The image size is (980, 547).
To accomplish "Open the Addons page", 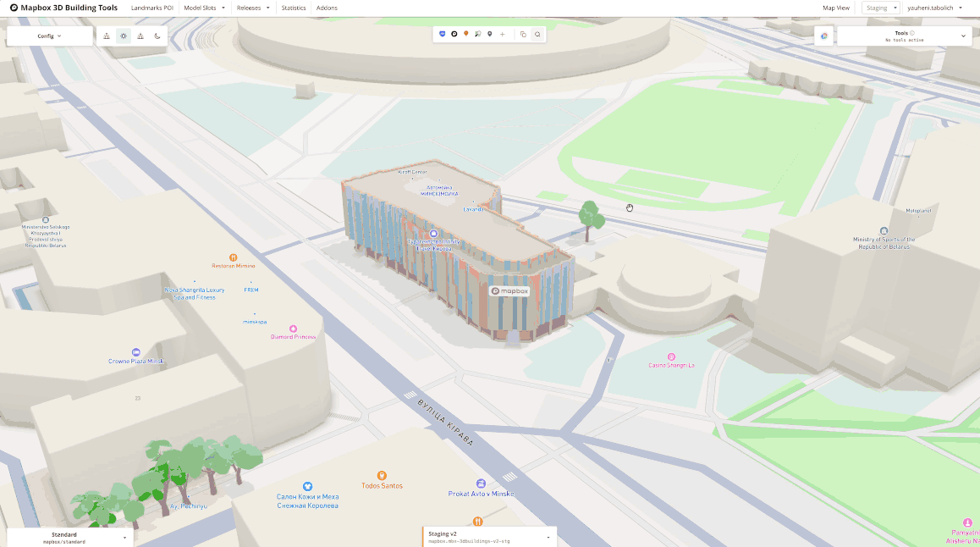I will (x=327, y=8).
